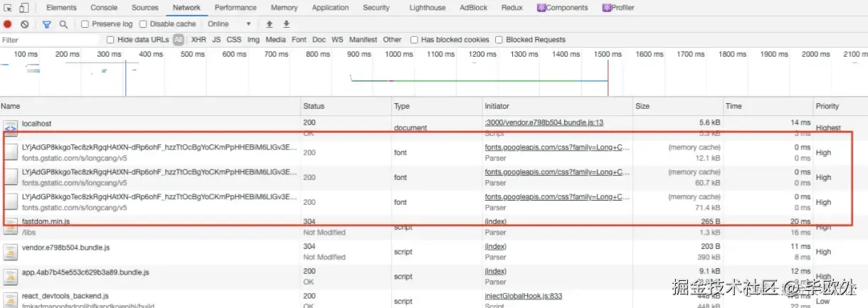
Task: Switch to the Memory tab
Action: (x=284, y=8)
